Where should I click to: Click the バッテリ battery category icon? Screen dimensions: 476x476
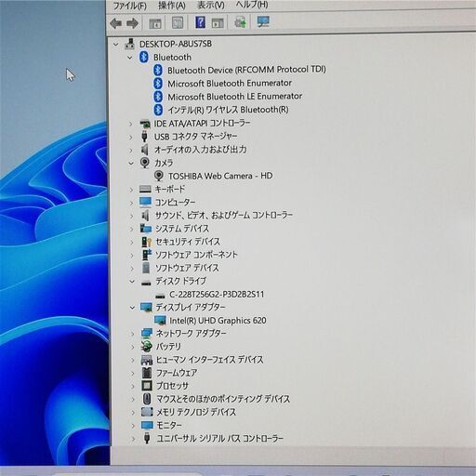[x=146, y=347]
